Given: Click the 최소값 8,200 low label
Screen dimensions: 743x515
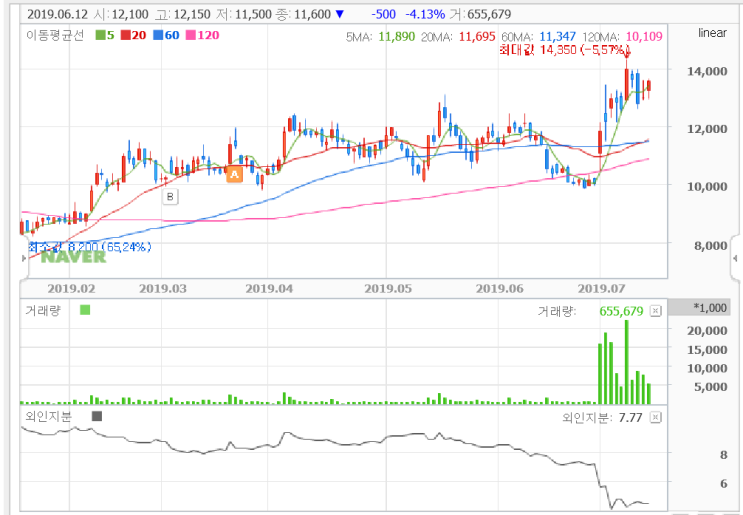Looking at the screenshot, I should [x=90, y=247].
